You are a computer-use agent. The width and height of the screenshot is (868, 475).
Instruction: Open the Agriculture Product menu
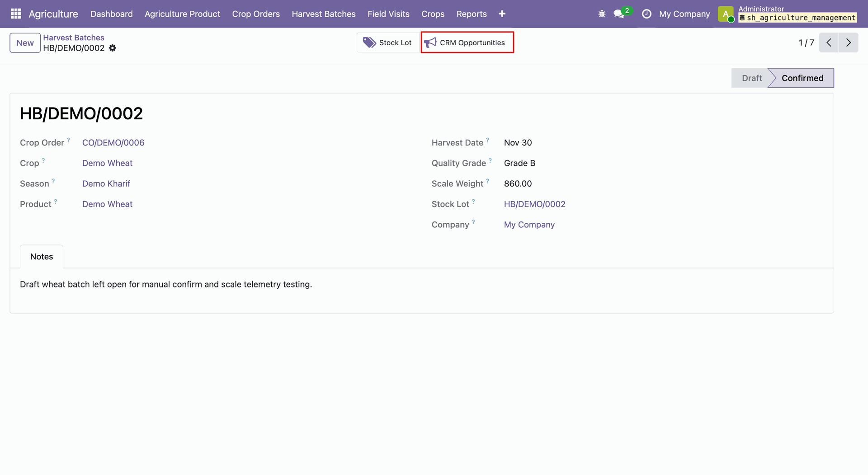click(x=182, y=14)
